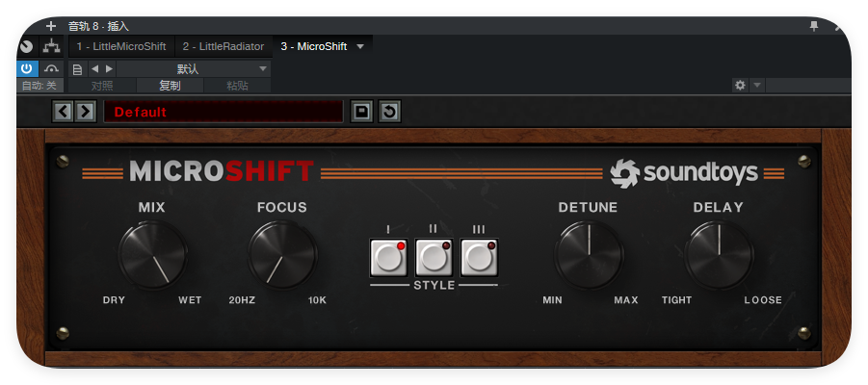Select the 3 - MicroShift tab
This screenshot has width=868, height=385.
point(314,46)
